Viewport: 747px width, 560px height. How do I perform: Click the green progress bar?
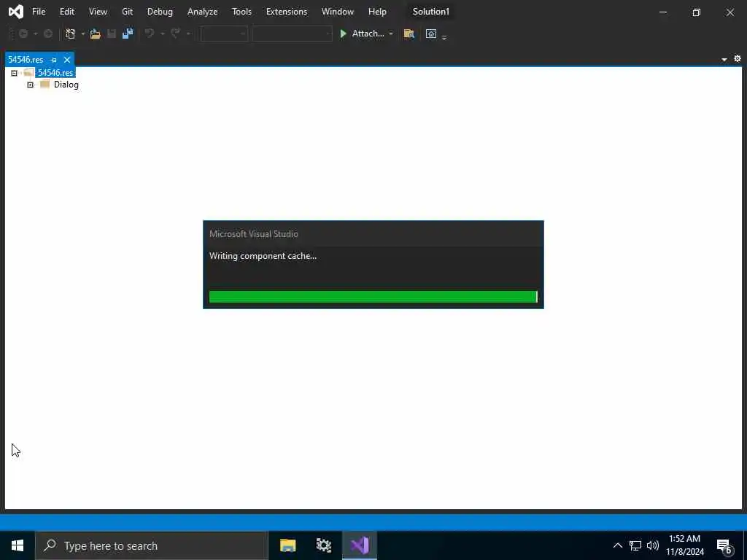pyautogui.click(x=373, y=297)
